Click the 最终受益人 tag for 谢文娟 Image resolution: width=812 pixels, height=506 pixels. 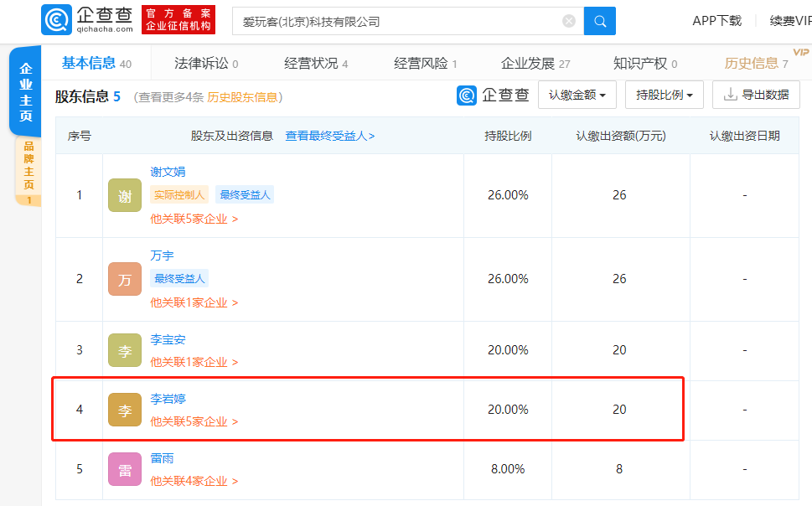[245, 194]
